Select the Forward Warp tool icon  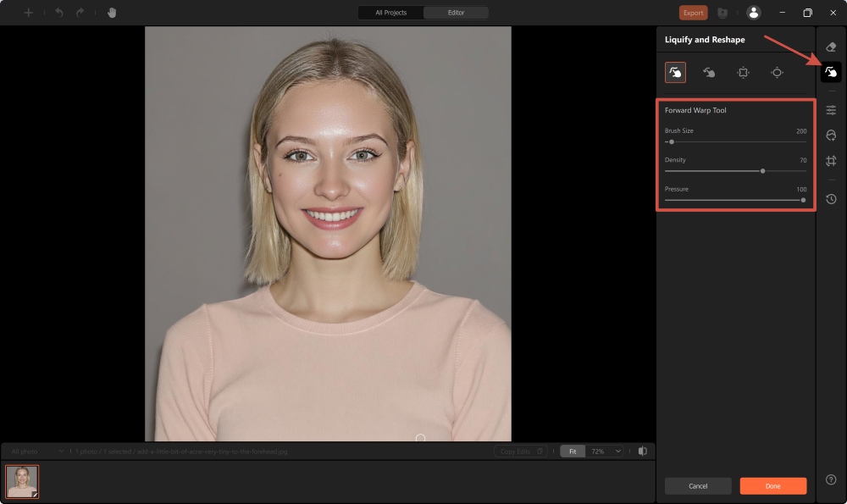pyautogui.click(x=675, y=73)
